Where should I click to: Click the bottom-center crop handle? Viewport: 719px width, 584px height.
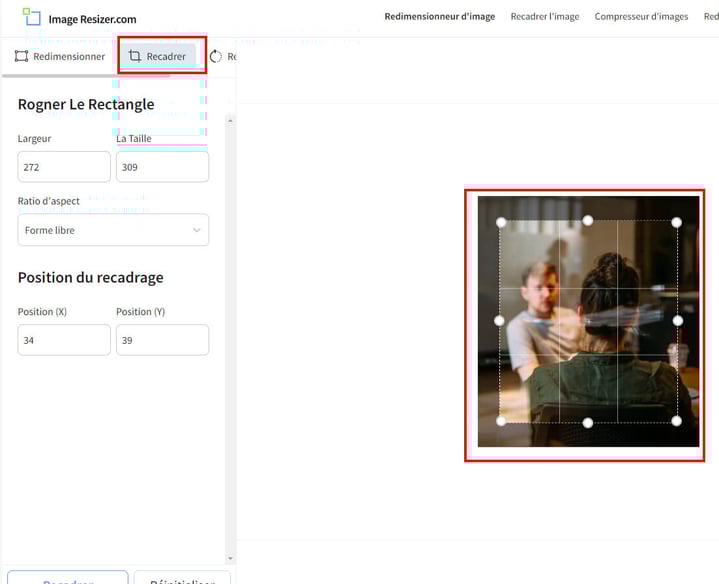[588, 422]
